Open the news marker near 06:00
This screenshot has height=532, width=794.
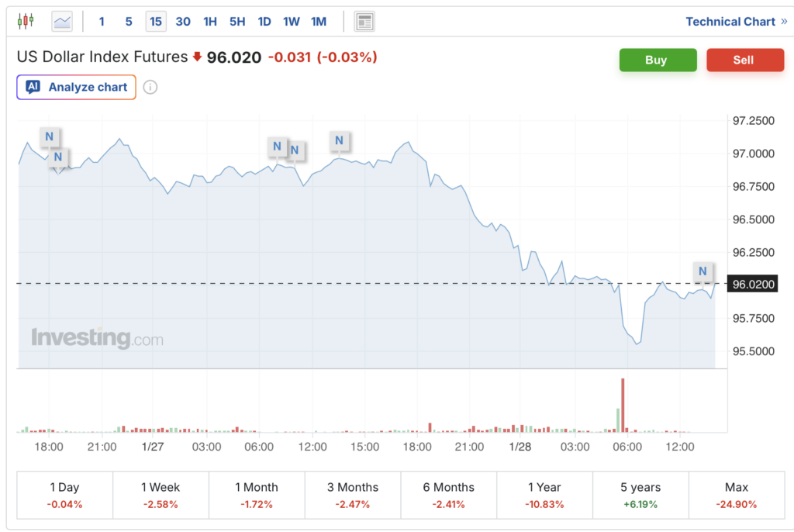(x=278, y=145)
